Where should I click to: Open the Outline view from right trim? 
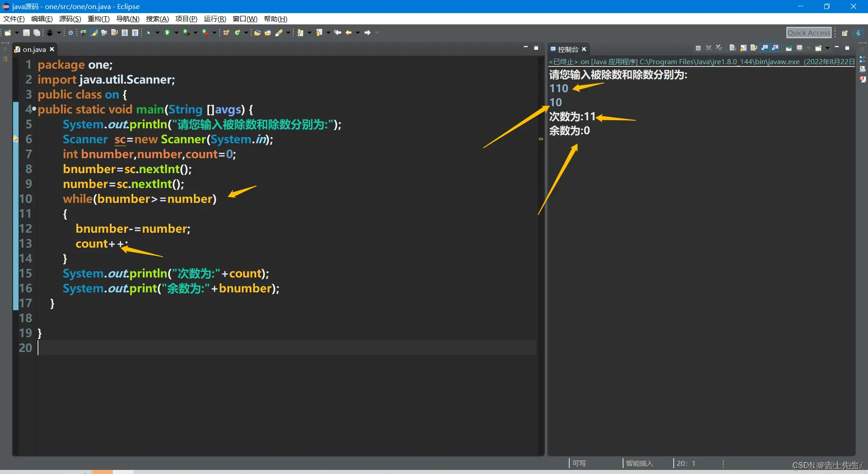click(x=863, y=60)
